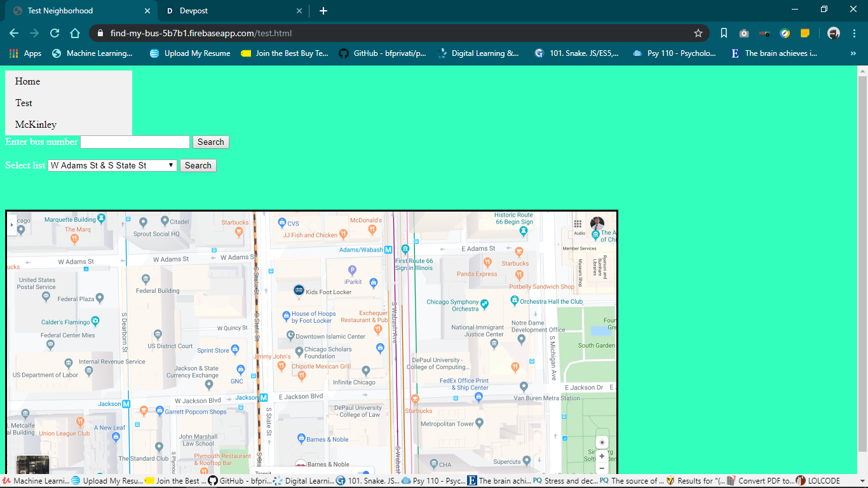Bookmark this page with the star icon
This screenshot has width=868, height=488.
(x=698, y=33)
